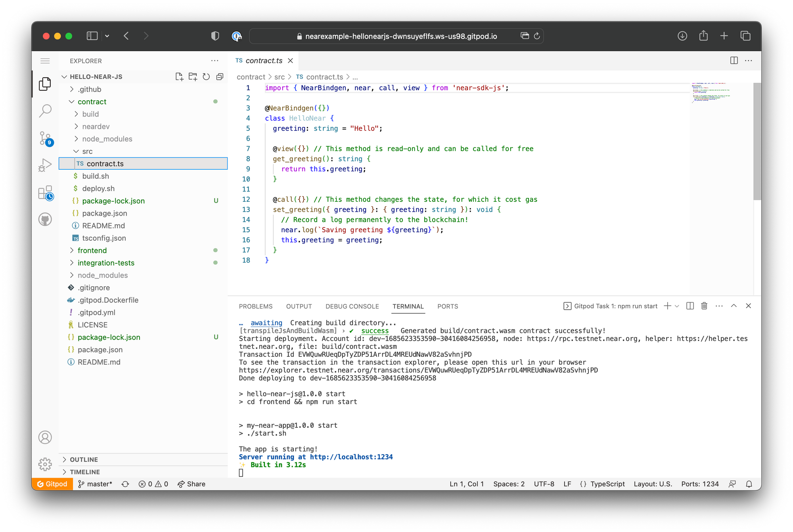
Task: Select the contract.ts editor tab
Action: [x=264, y=61]
